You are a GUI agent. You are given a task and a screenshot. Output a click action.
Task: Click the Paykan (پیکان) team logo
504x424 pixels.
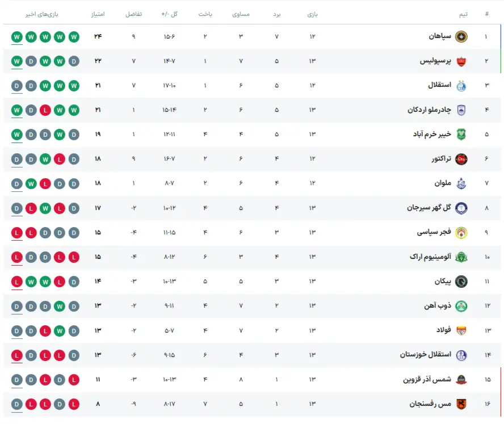tap(461, 282)
